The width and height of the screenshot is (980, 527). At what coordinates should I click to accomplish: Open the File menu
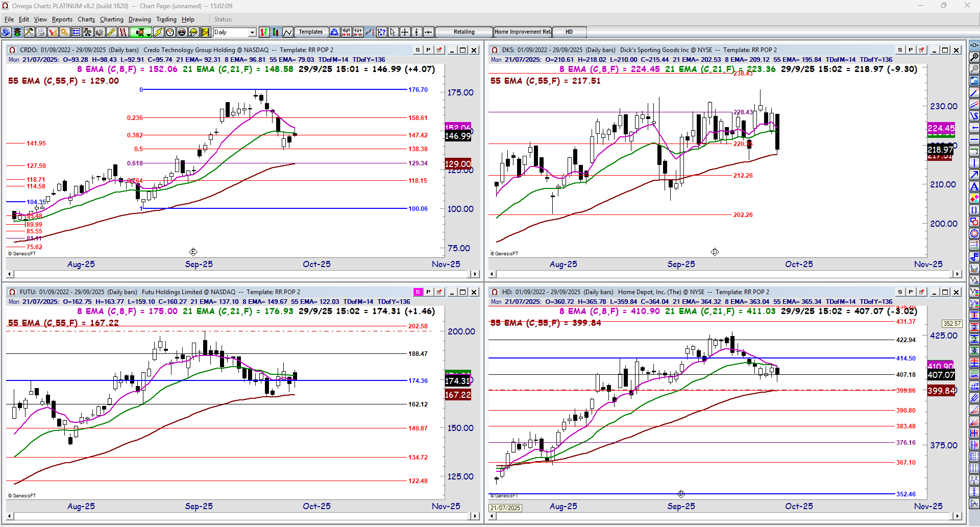pyautogui.click(x=9, y=19)
